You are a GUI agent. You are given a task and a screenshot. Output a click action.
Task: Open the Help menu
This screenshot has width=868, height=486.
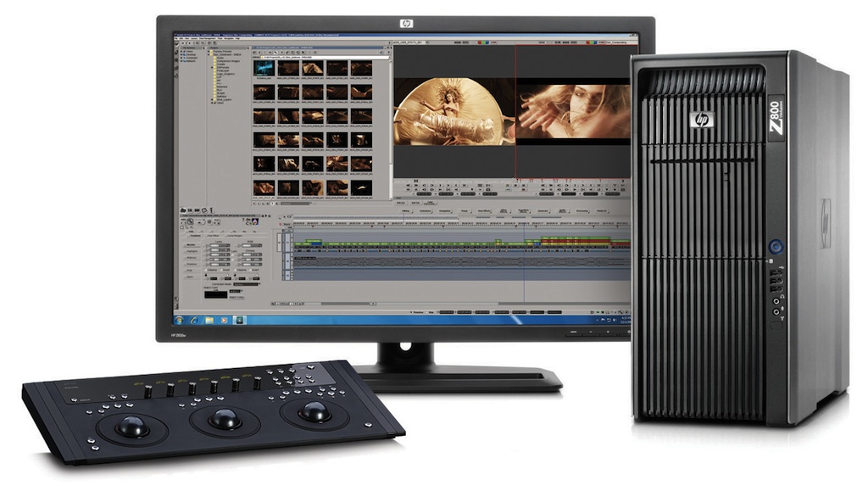pos(237,38)
